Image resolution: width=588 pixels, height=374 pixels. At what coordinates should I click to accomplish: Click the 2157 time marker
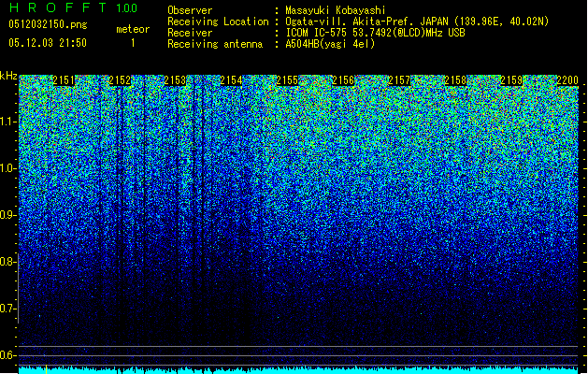click(x=399, y=80)
